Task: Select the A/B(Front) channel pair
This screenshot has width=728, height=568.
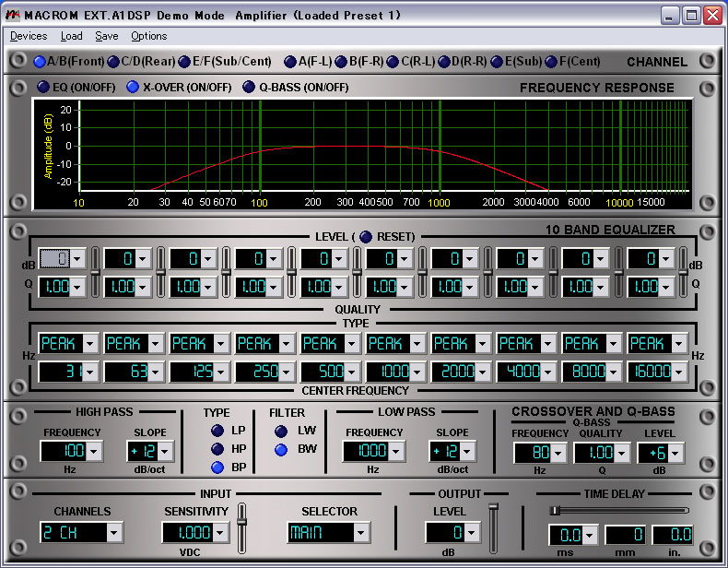Action: (x=40, y=62)
